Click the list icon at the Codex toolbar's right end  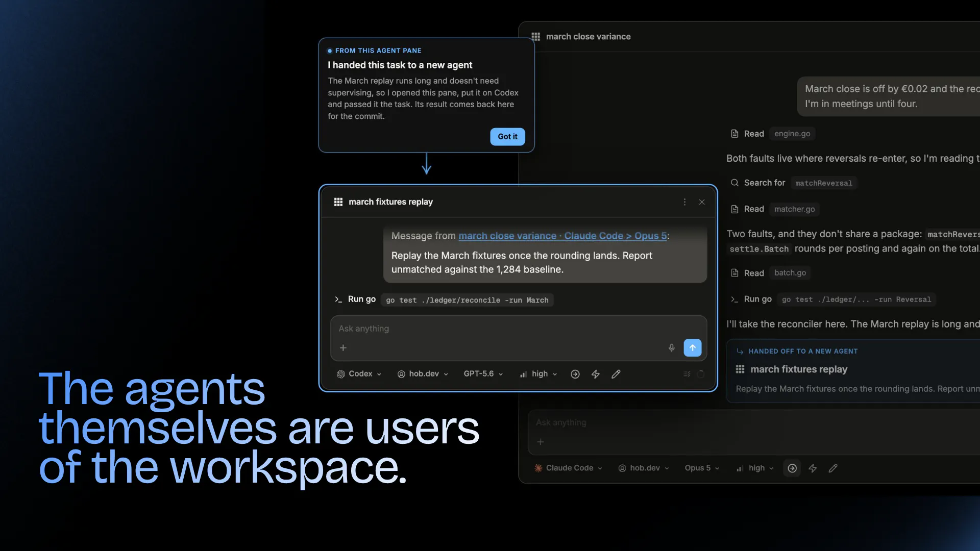click(687, 374)
